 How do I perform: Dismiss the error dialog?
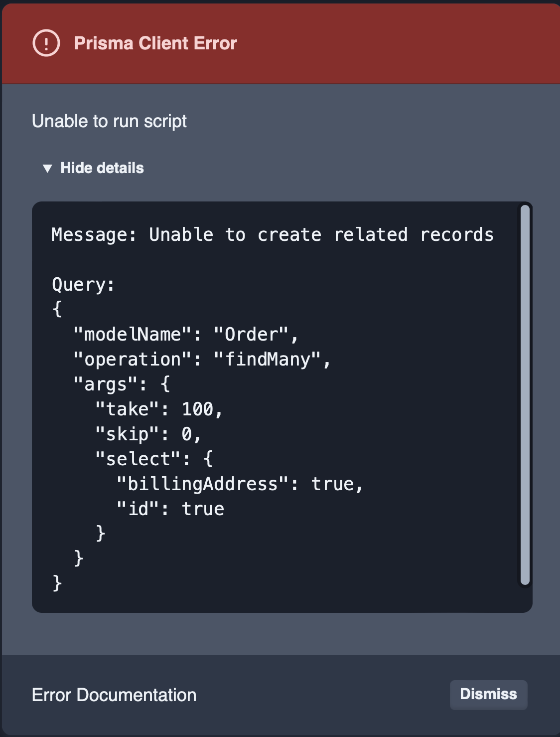pos(488,694)
